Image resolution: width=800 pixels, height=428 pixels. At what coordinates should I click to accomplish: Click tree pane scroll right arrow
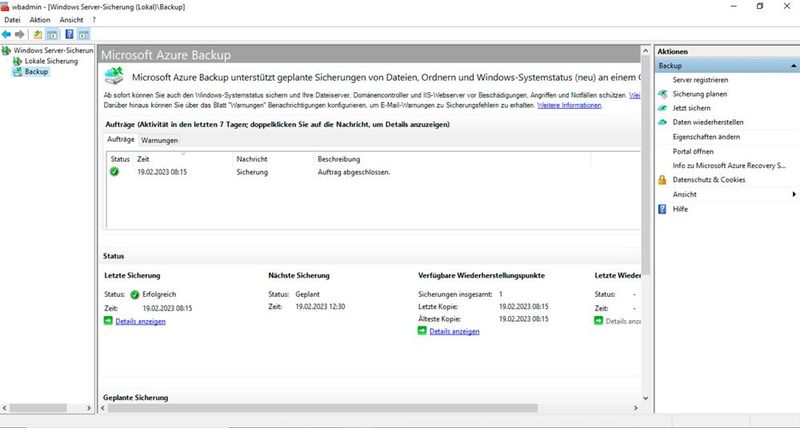click(89, 408)
